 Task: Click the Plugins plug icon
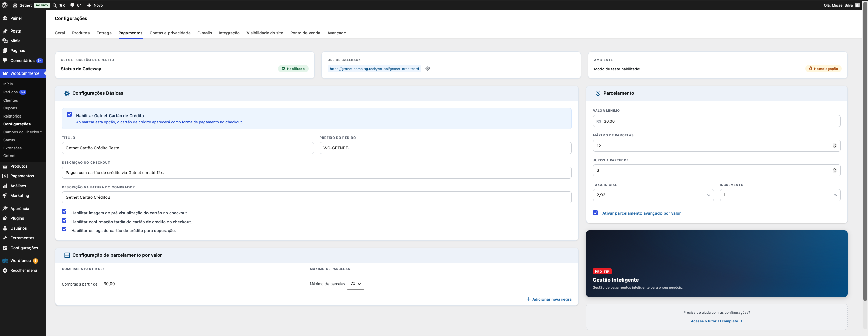(5, 218)
